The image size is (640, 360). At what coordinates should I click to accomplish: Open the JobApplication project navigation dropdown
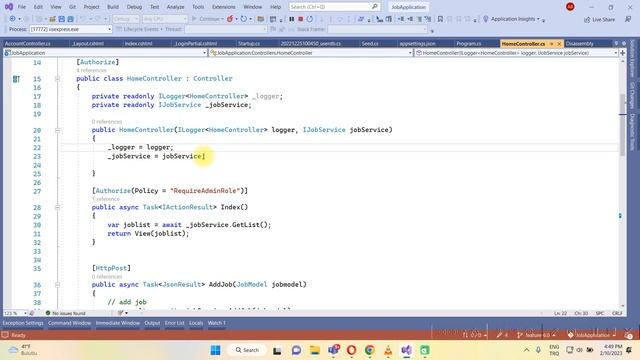[105, 53]
